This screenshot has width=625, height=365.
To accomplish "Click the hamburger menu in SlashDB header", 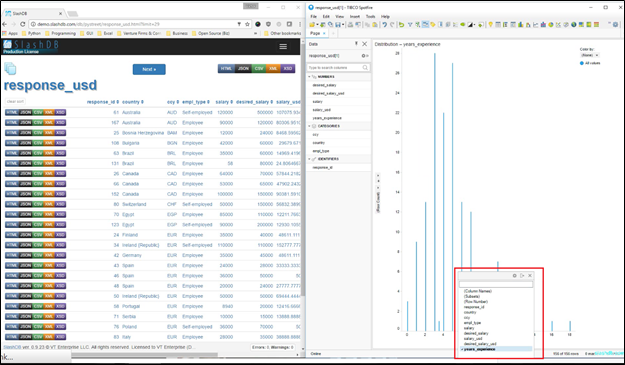I will [283, 47].
